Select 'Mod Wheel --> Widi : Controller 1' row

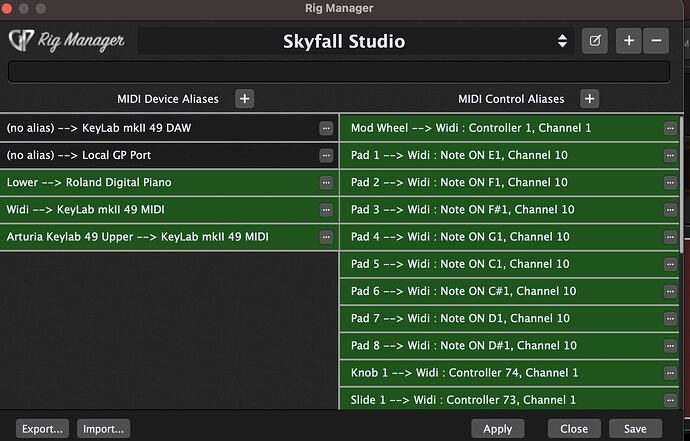pos(510,129)
